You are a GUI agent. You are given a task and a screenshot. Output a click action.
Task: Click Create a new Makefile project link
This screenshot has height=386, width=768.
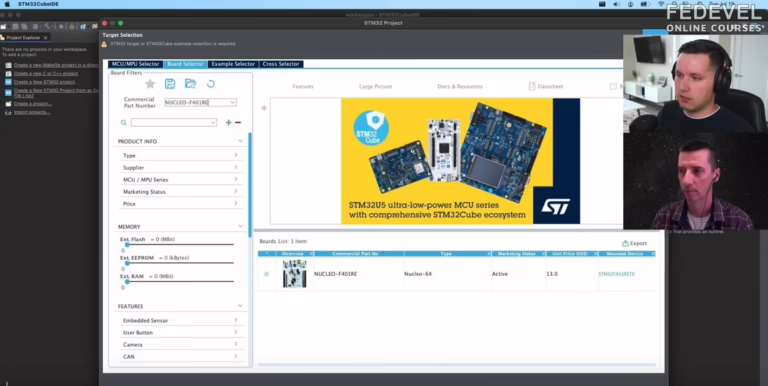[x=56, y=65]
